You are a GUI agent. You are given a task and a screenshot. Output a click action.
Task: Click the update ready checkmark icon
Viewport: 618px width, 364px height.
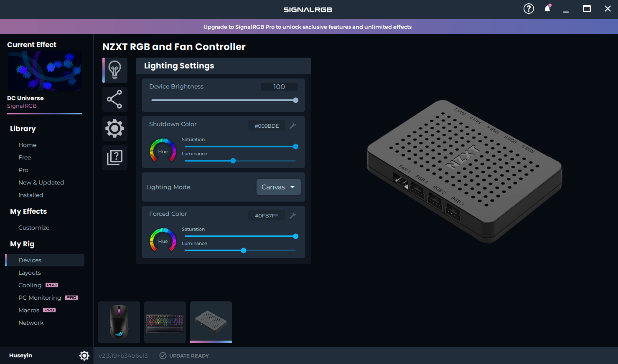(163, 356)
